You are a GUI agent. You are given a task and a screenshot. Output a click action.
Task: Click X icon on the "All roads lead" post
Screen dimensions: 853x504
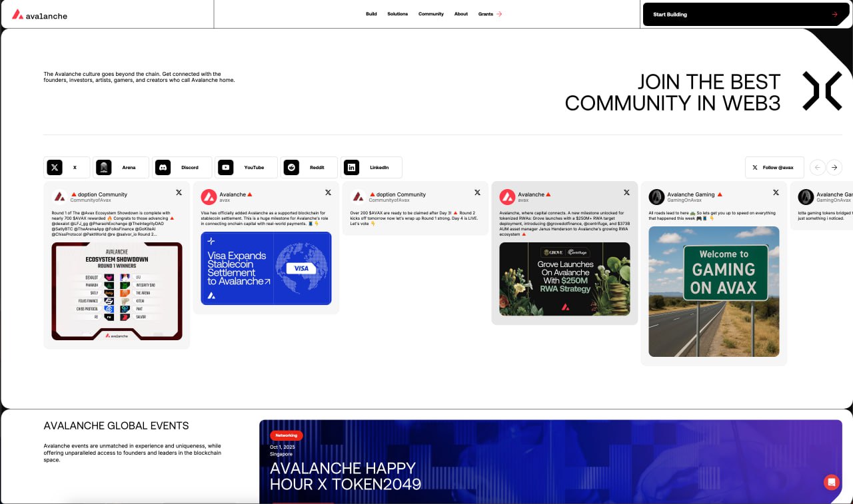776,192
